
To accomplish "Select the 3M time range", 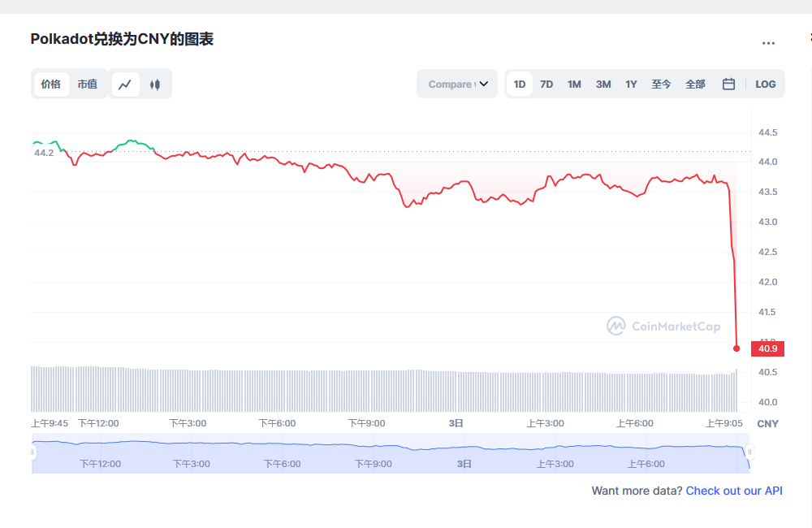I will (603, 84).
